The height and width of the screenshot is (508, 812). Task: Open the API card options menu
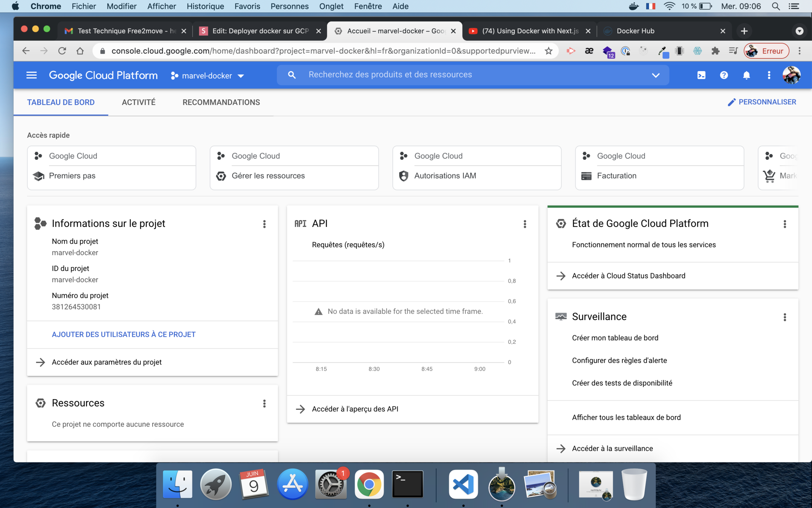pos(525,224)
